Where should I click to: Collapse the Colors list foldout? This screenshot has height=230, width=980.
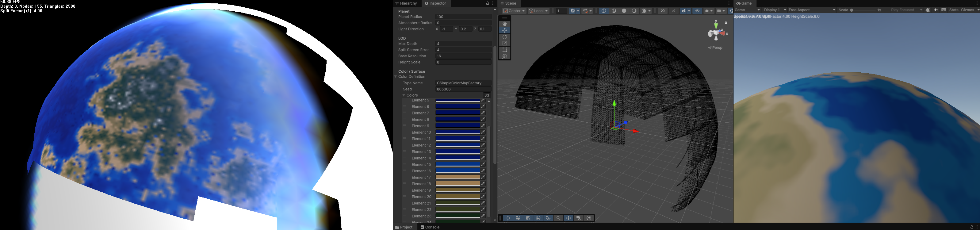(x=404, y=95)
